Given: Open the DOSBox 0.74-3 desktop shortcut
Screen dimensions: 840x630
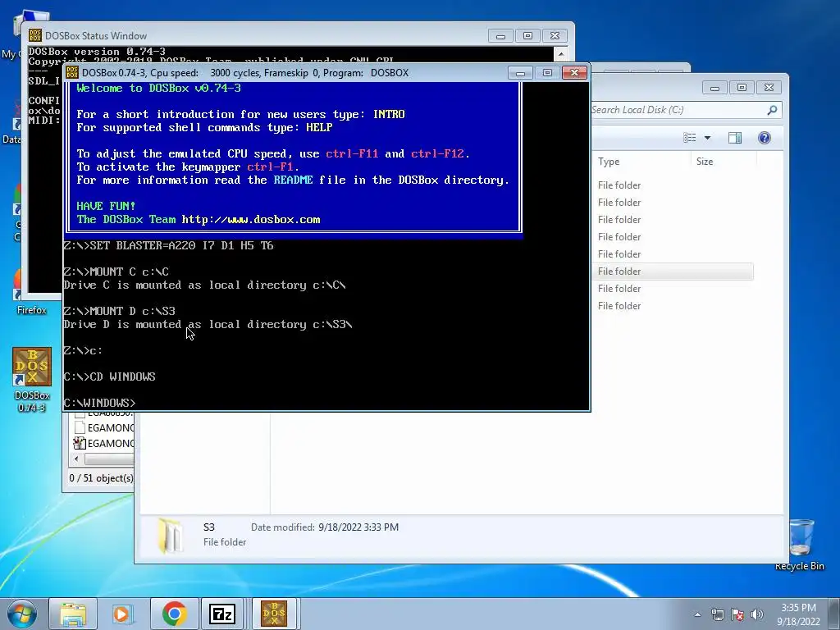Looking at the screenshot, I should pyautogui.click(x=32, y=379).
